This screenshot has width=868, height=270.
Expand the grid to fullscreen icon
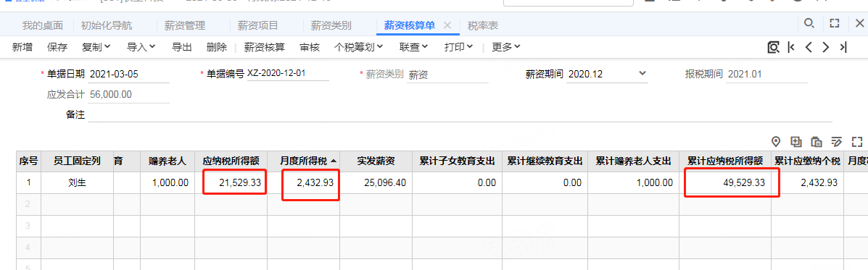[x=857, y=141]
